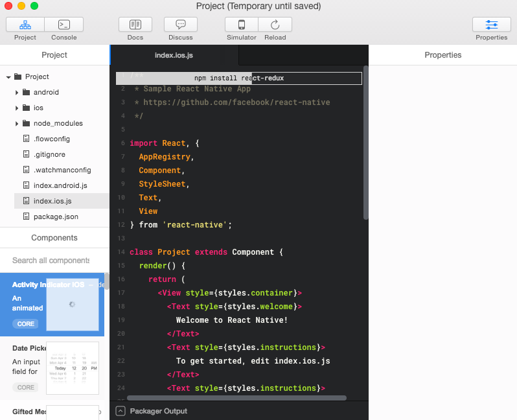517x420 pixels.
Task: Click the github.com/facebook/react-native URL comment
Action: (236, 102)
